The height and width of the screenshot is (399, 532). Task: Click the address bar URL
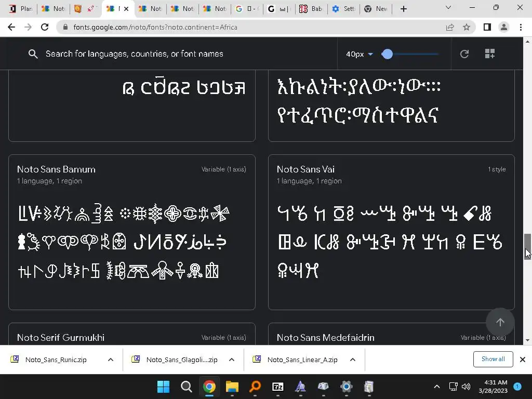155,27
